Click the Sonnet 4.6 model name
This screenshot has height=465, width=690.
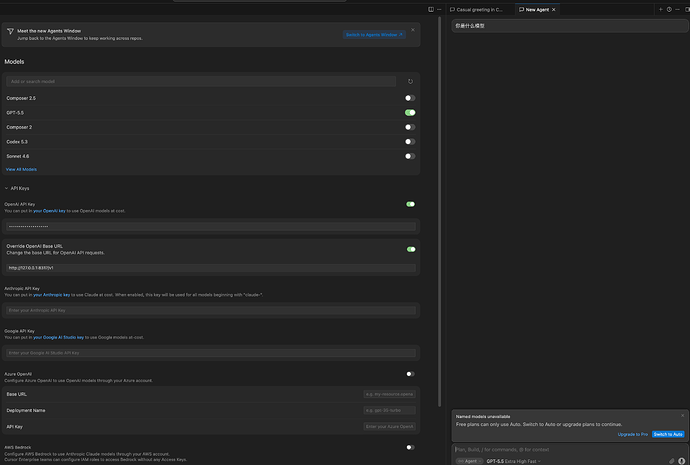tap(18, 156)
